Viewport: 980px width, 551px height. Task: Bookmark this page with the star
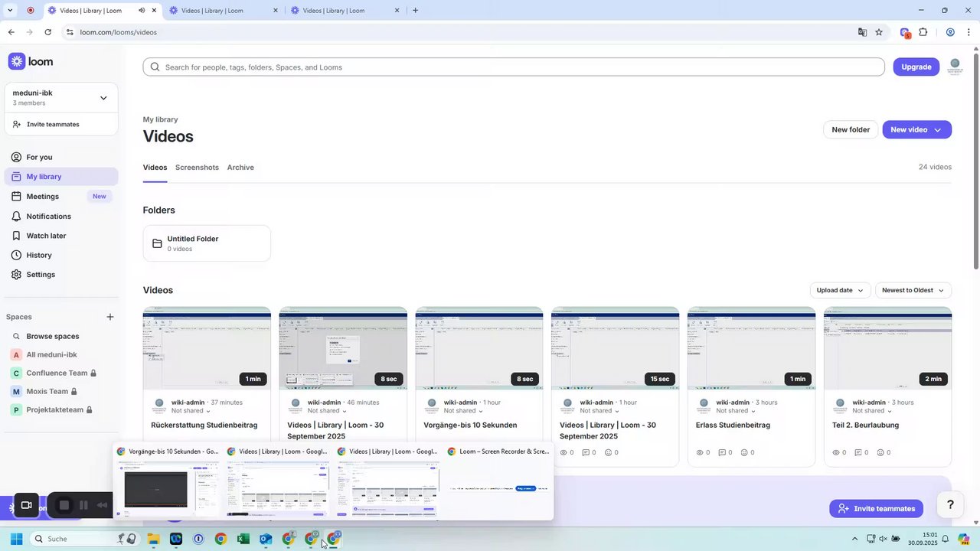click(879, 32)
